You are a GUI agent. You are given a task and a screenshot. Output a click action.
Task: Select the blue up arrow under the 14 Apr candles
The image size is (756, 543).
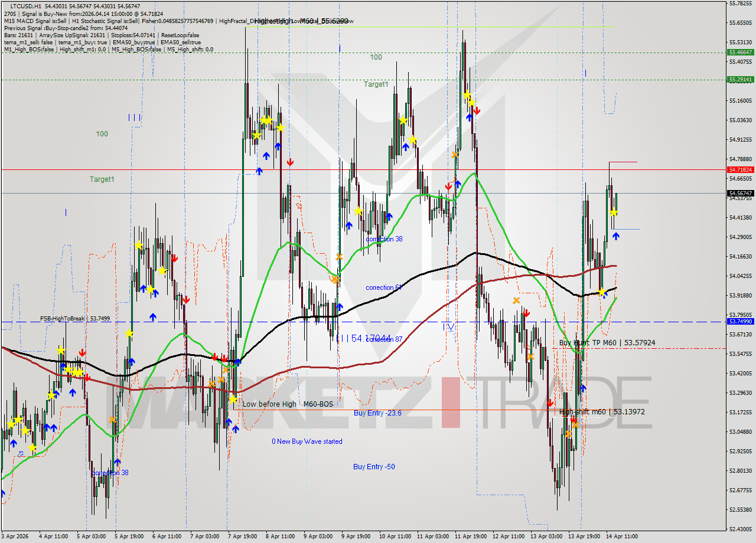point(616,235)
